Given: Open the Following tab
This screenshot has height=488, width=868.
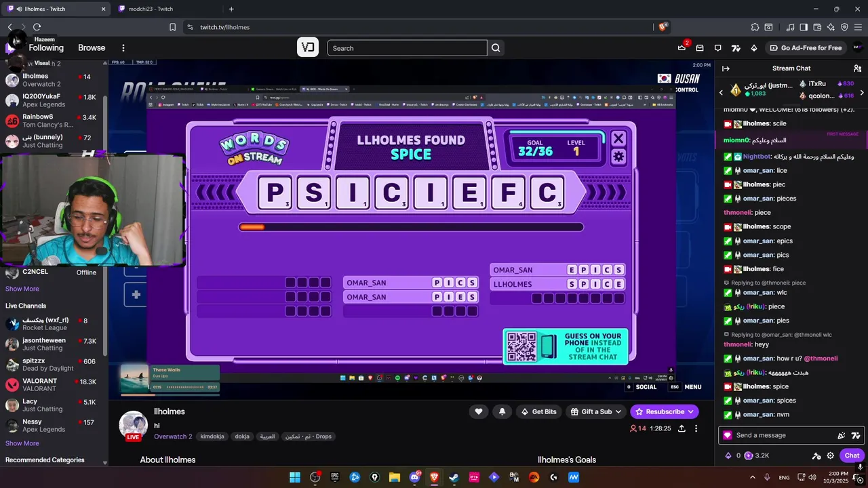Looking at the screenshot, I should [46, 48].
